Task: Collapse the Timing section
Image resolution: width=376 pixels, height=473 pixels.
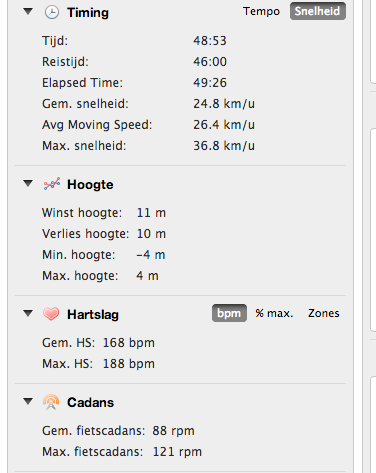Action: coord(28,12)
